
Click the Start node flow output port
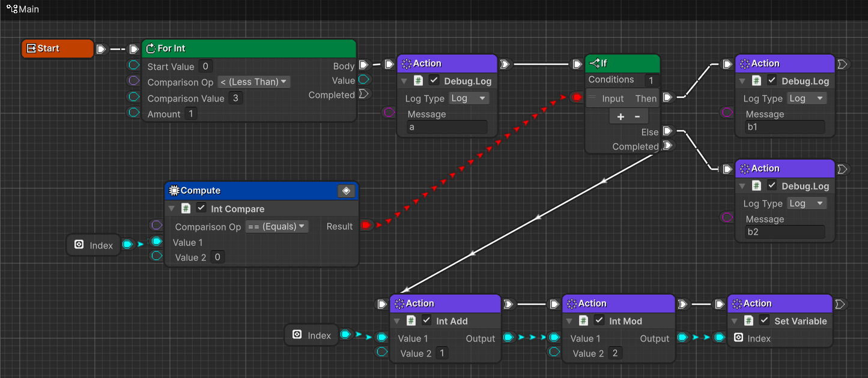click(101, 49)
